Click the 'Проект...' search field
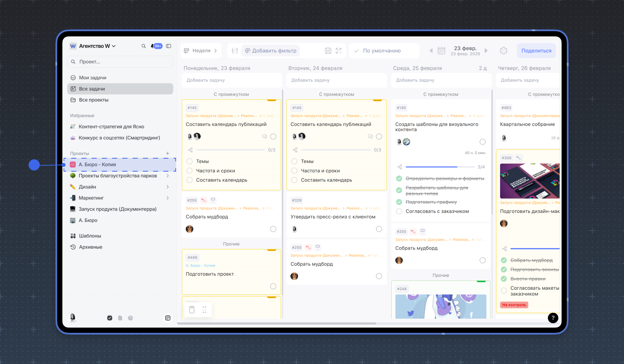The height and width of the screenshot is (364, 624). [120, 62]
